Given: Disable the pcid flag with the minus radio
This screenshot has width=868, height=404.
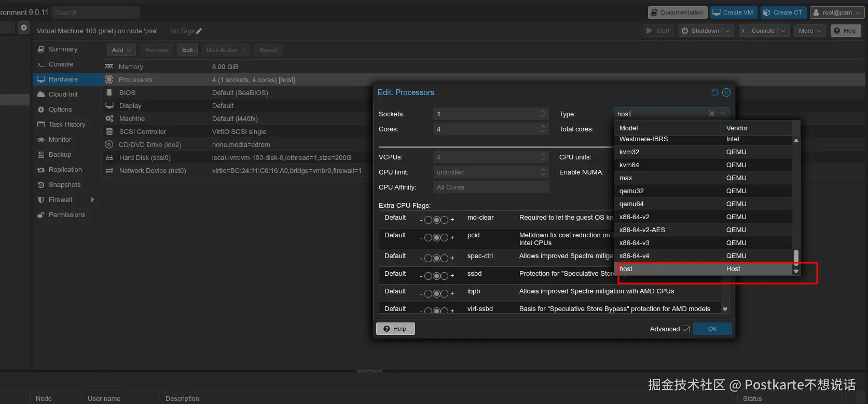Looking at the screenshot, I should click(428, 238).
